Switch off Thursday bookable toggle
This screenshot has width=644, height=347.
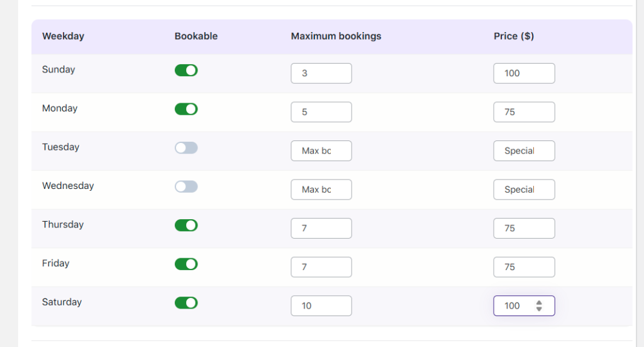coord(186,225)
